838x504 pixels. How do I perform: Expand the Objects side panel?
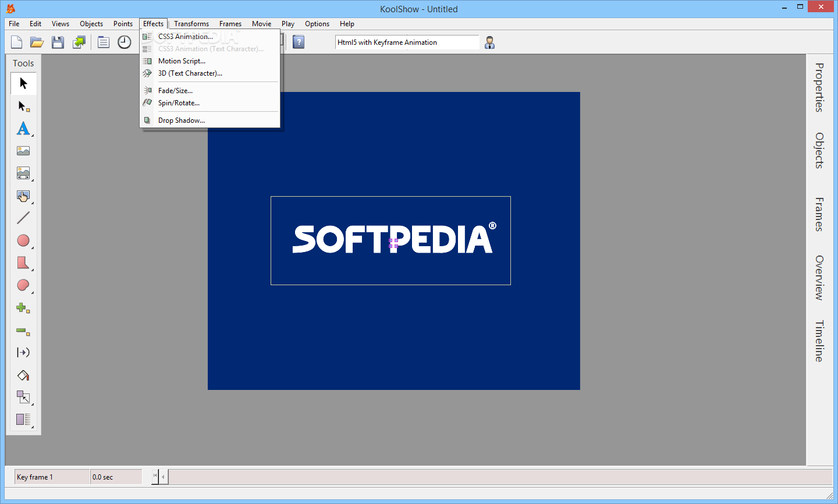(819, 151)
